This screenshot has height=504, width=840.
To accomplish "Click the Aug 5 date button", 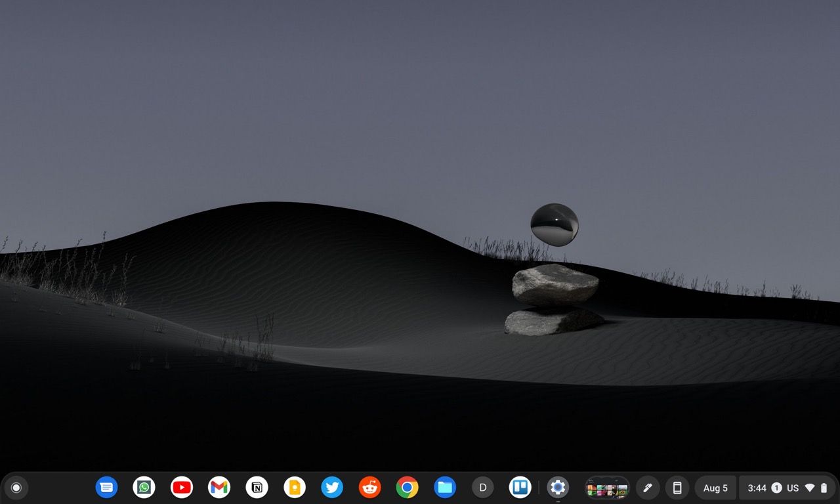I will tap(715, 488).
